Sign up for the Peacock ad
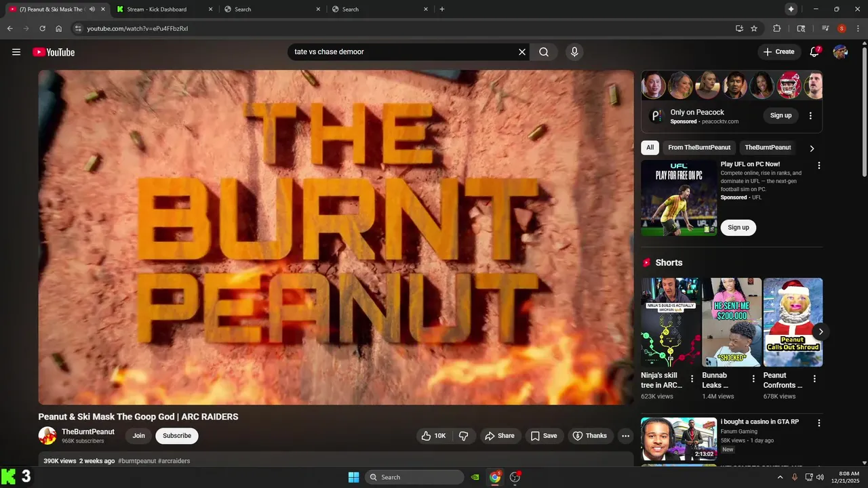 pos(781,115)
